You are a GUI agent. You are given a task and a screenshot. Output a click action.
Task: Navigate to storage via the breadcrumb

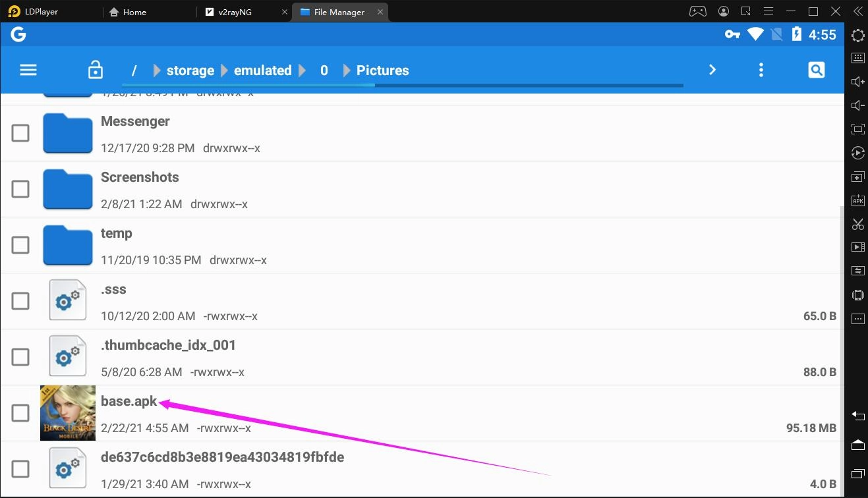tap(190, 70)
